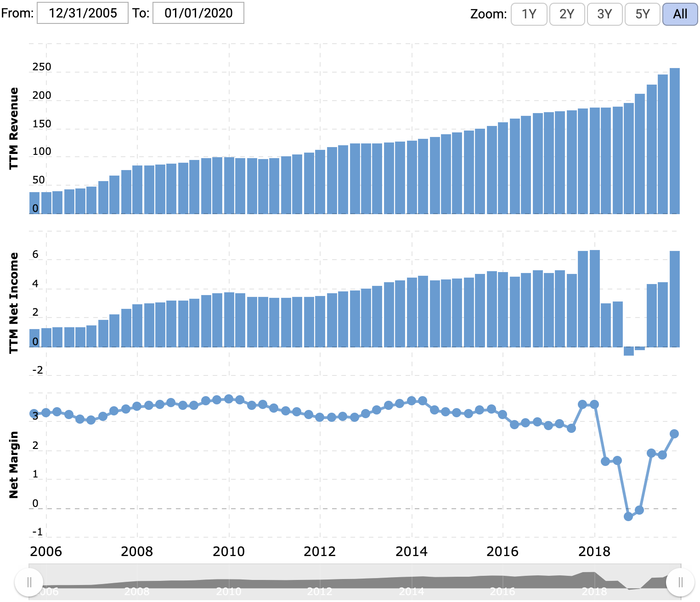Select the 1Y zoom button
700x602 pixels.
529,14
